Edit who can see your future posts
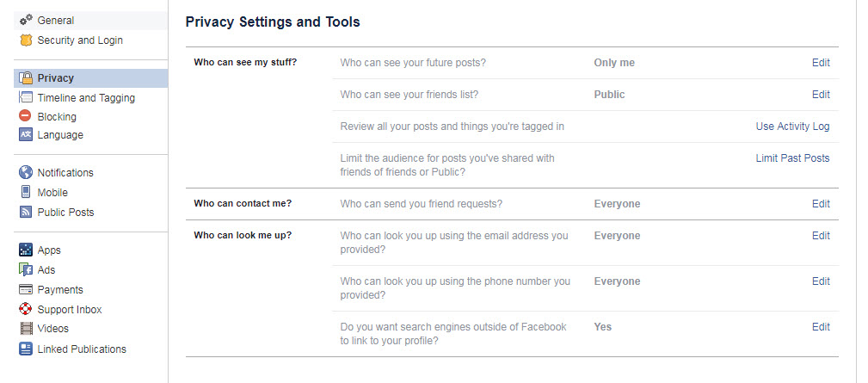This screenshot has width=868, height=383. click(x=821, y=63)
